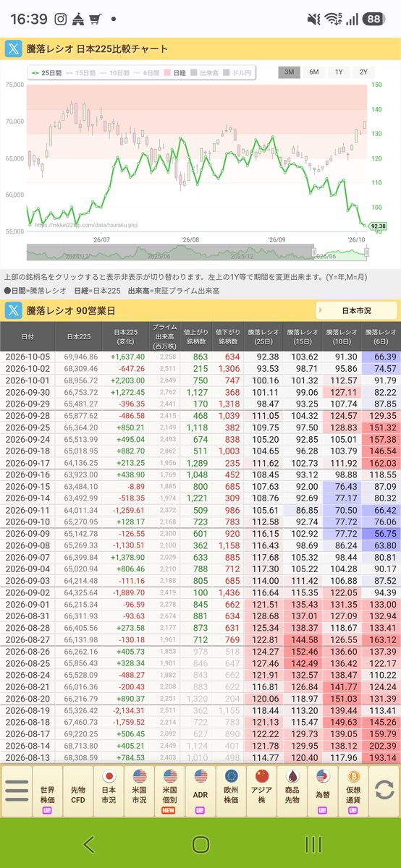The image size is (401, 868).
Task: Select the 3M chart period
Action: point(289,72)
